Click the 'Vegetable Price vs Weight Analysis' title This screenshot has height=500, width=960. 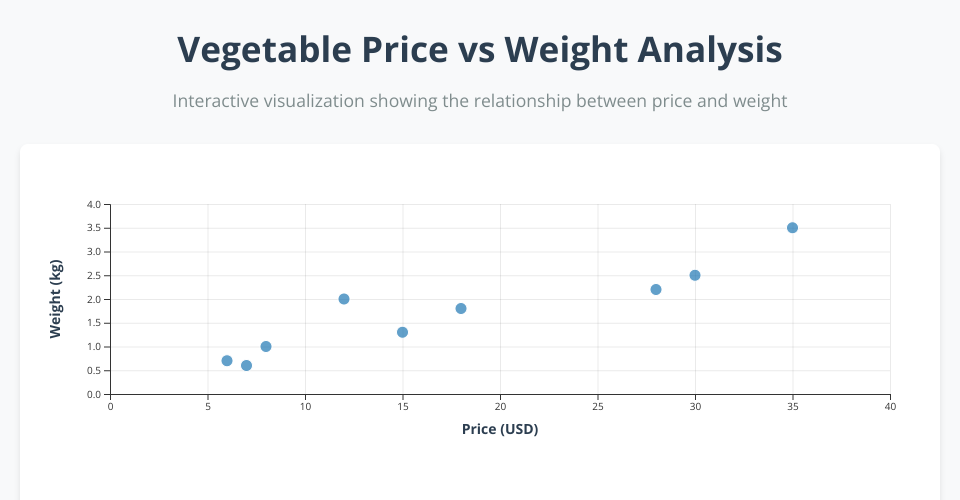[x=480, y=49]
